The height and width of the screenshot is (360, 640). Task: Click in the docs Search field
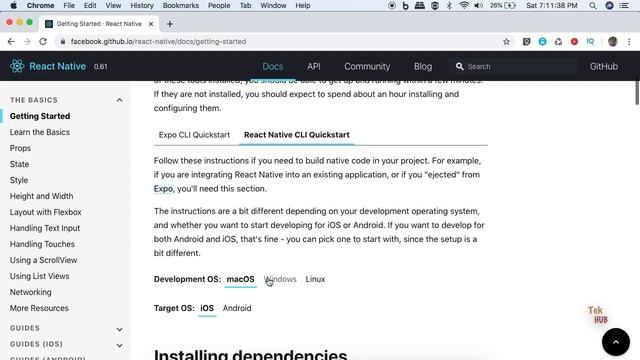(513, 66)
